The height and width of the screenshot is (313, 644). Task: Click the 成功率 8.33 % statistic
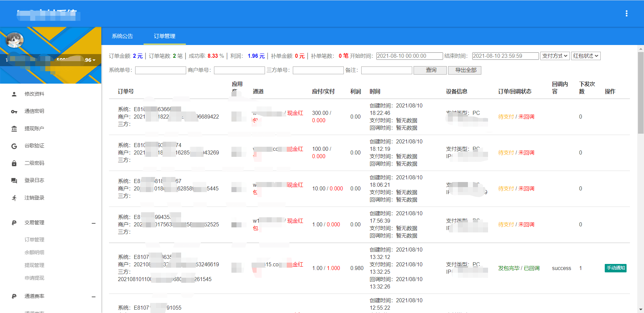tap(206, 56)
